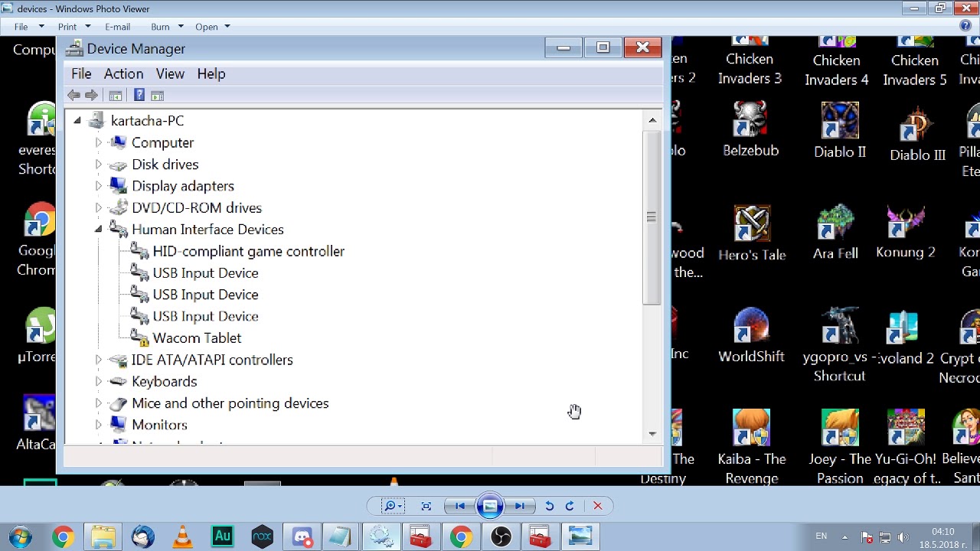
Task: Open Device Manager Help menu
Action: (211, 73)
